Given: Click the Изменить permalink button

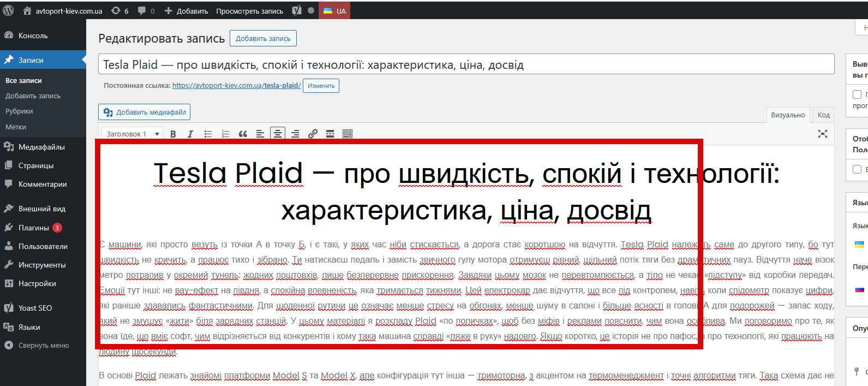Looking at the screenshot, I should point(321,86).
